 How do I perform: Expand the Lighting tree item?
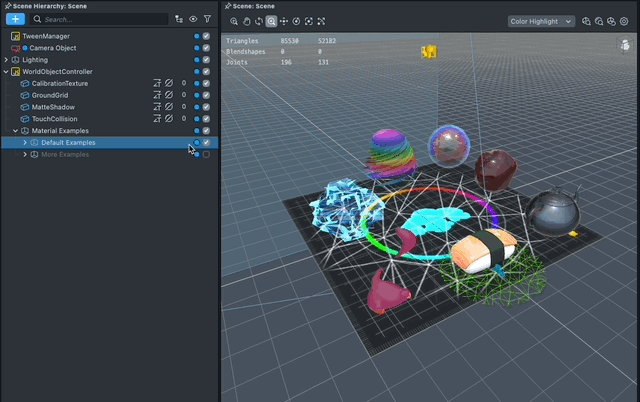tap(7, 60)
